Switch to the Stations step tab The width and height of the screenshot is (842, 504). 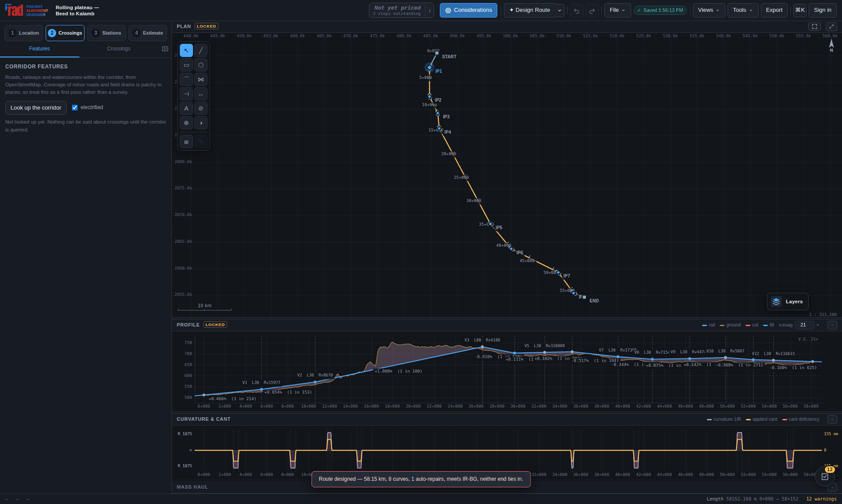click(107, 33)
